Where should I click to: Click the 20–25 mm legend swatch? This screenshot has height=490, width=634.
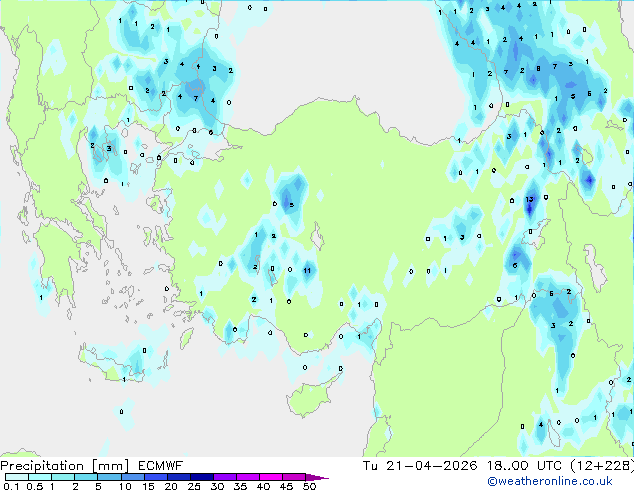[178, 477]
